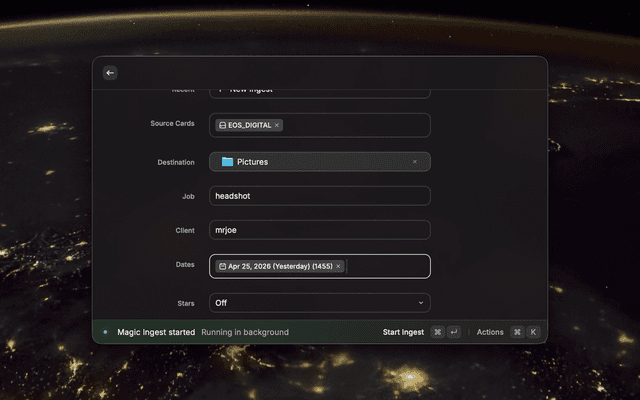Click the Command key icon beside Start Ingest
Screen dimensions: 640x400
[x=438, y=332]
